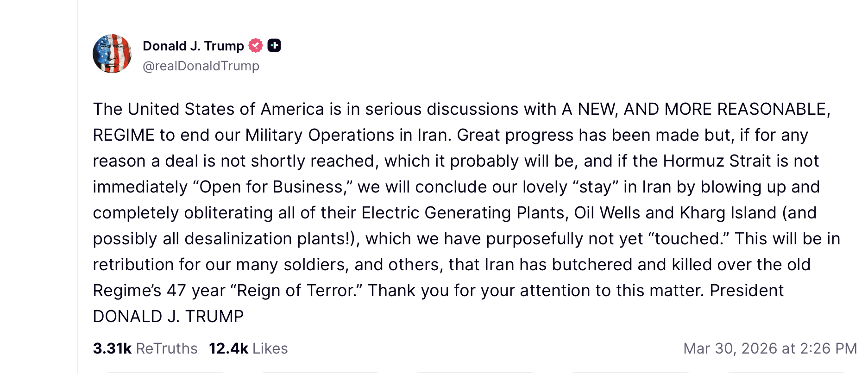Click "Kharg Island" in the post text
Image resolution: width=868 pixels, height=373 pixels.
pyautogui.click(x=728, y=213)
